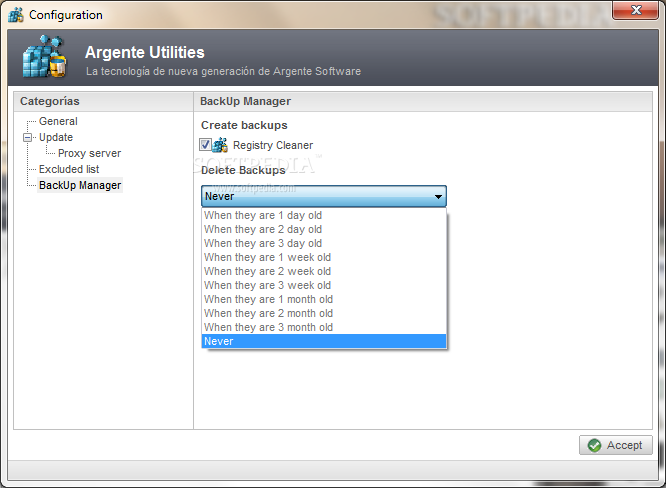
Task: Open the Delete Backups combo box arrow
Action: point(438,197)
